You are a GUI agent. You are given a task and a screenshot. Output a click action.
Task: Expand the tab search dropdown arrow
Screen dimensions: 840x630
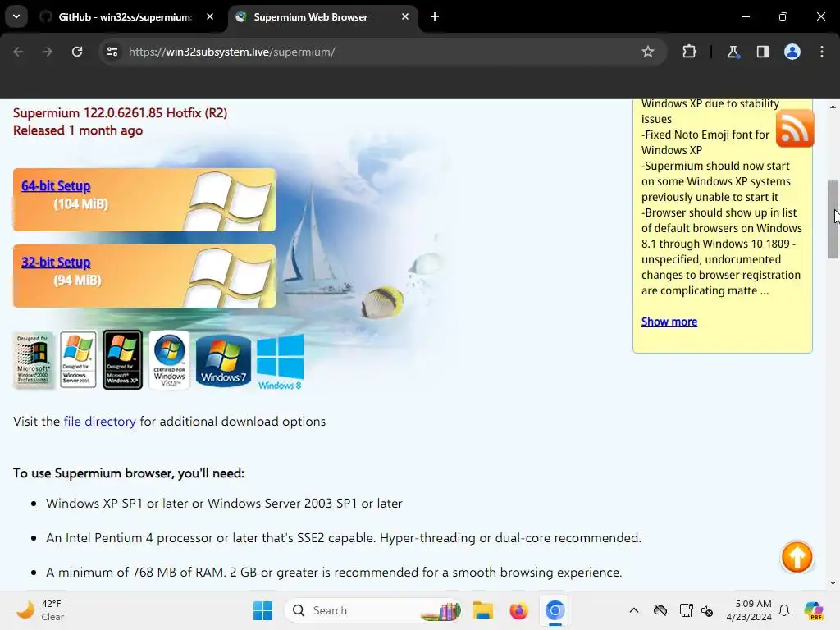[16, 16]
